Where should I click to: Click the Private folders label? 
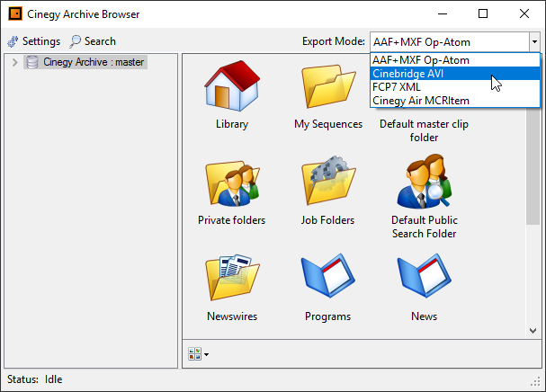pyautogui.click(x=231, y=220)
